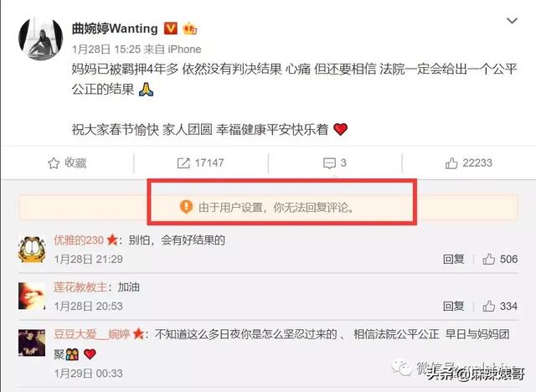Click the crown membership badge icon

pos(190,28)
